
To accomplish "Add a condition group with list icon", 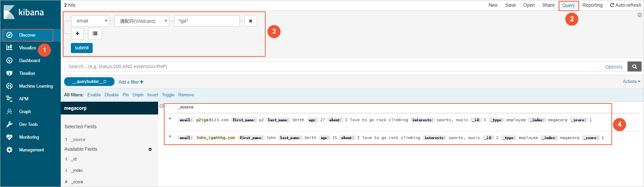I will coord(95,34).
